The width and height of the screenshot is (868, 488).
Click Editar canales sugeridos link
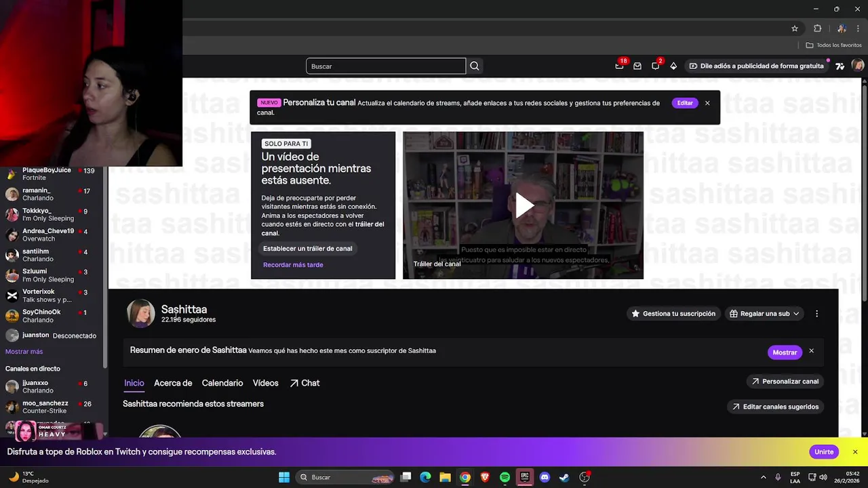tap(775, 407)
